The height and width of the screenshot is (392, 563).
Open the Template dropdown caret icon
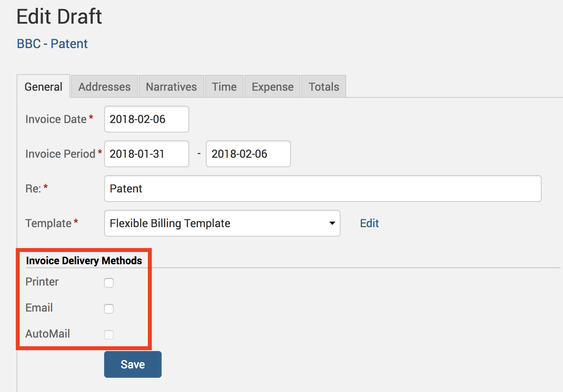pos(332,223)
